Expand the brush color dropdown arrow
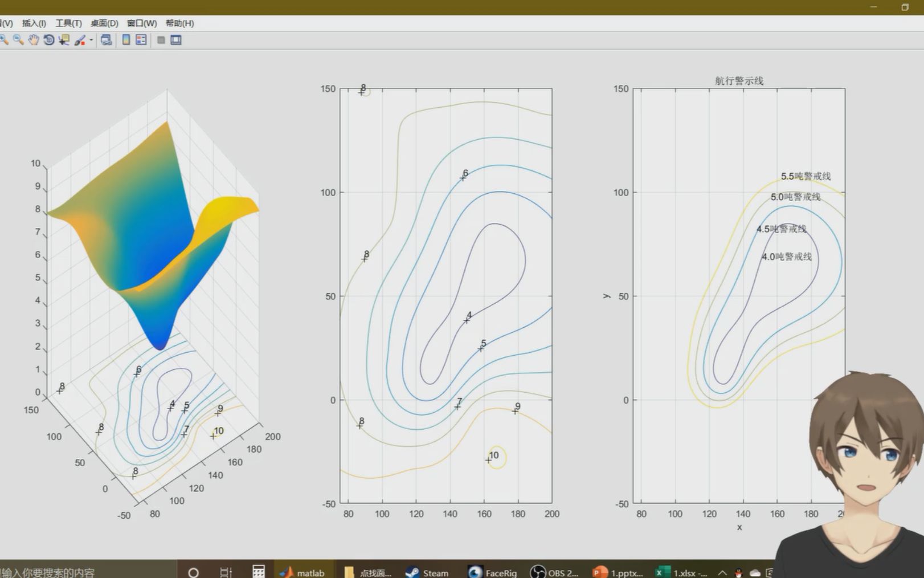The image size is (924, 578). [91, 40]
